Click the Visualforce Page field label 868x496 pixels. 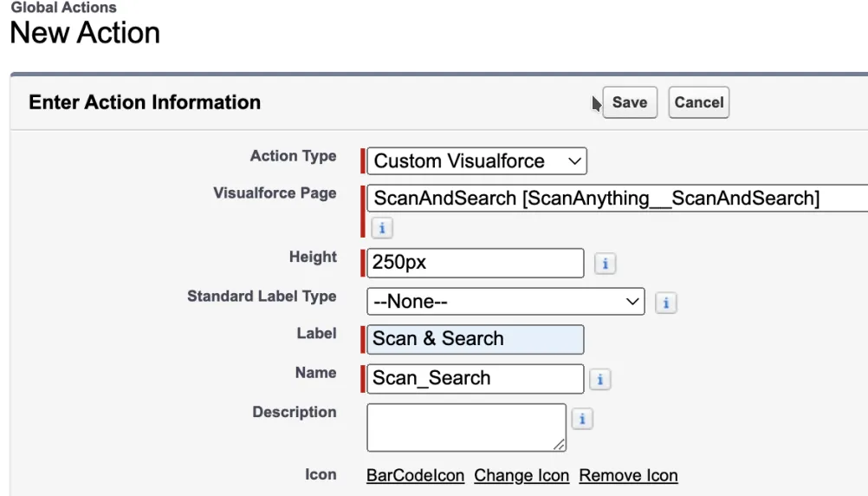coord(275,193)
